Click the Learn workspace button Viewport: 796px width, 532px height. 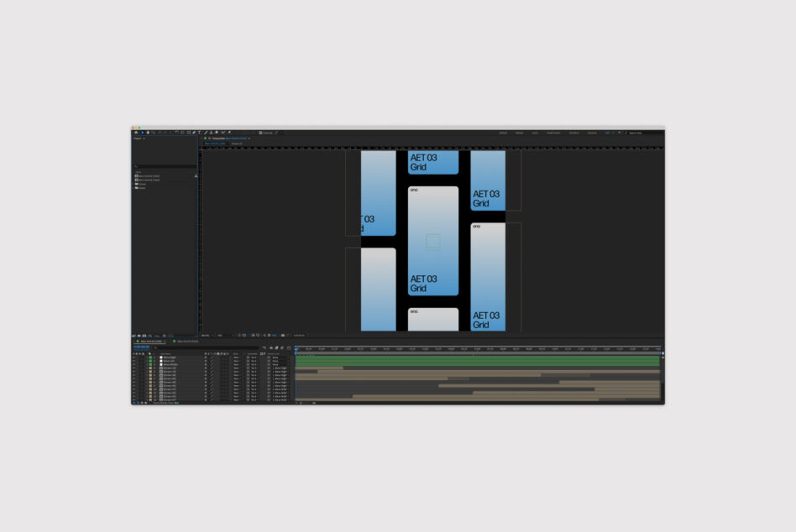[x=535, y=133]
